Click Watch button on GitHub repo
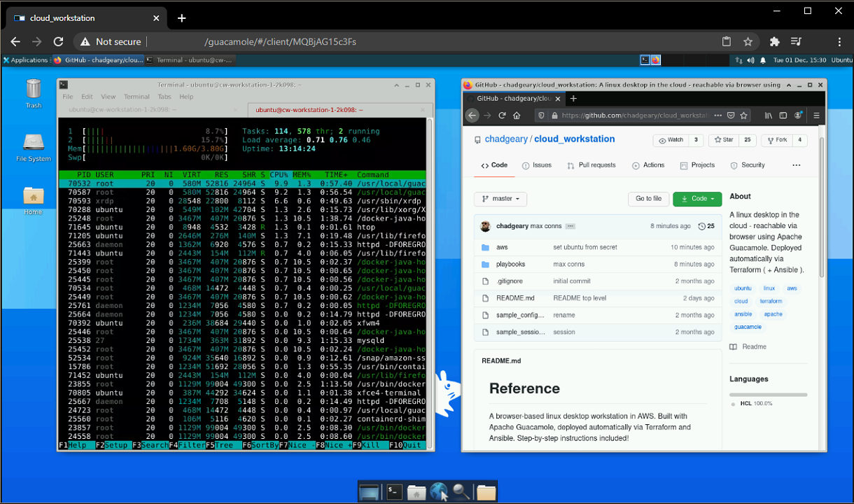The width and height of the screenshot is (854, 504). [671, 140]
